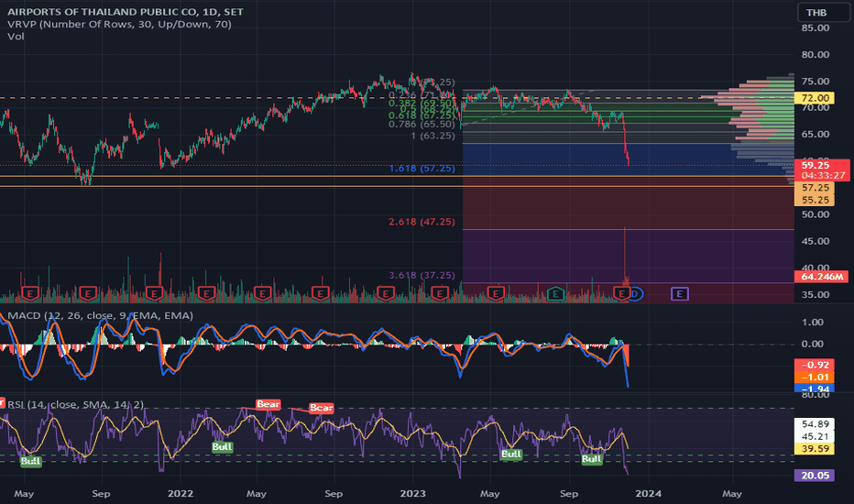This screenshot has width=854, height=504.
Task: Select the Vol indicator legend
Action: click(16, 36)
